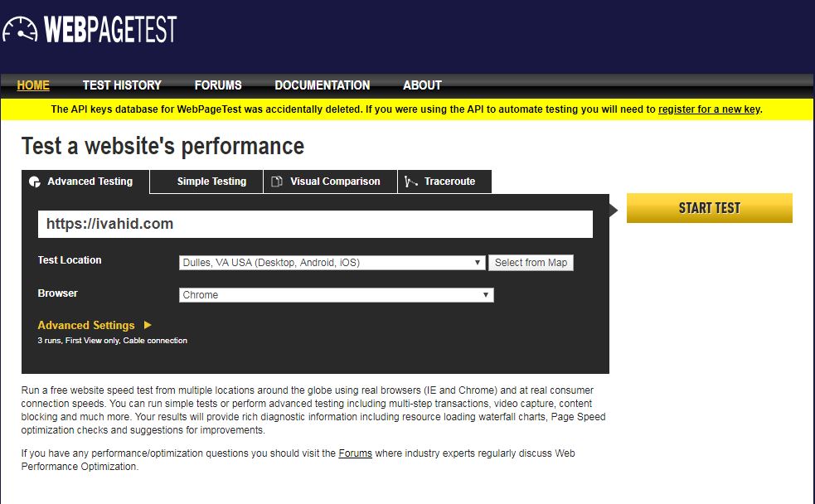
Task: Open Documentation in navigation bar
Action: [323, 85]
